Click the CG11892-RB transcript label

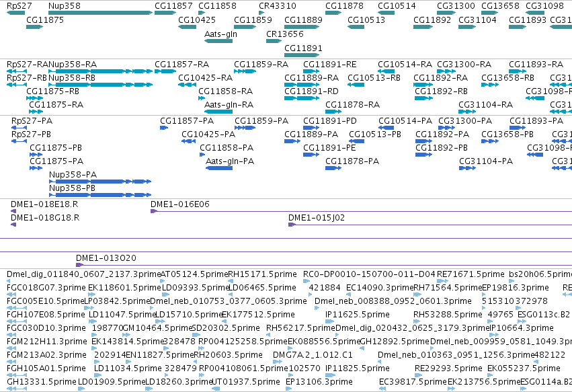coord(442,91)
